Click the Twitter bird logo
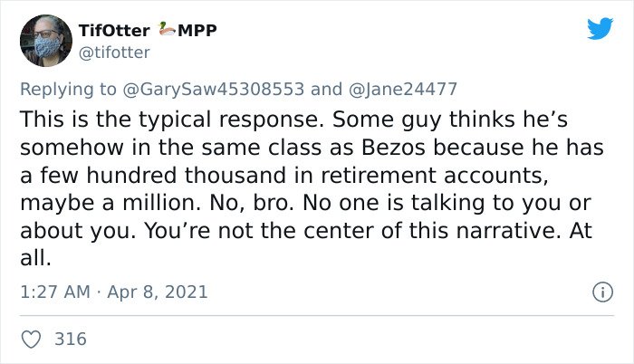The height and width of the screenshot is (364, 634). click(x=600, y=28)
